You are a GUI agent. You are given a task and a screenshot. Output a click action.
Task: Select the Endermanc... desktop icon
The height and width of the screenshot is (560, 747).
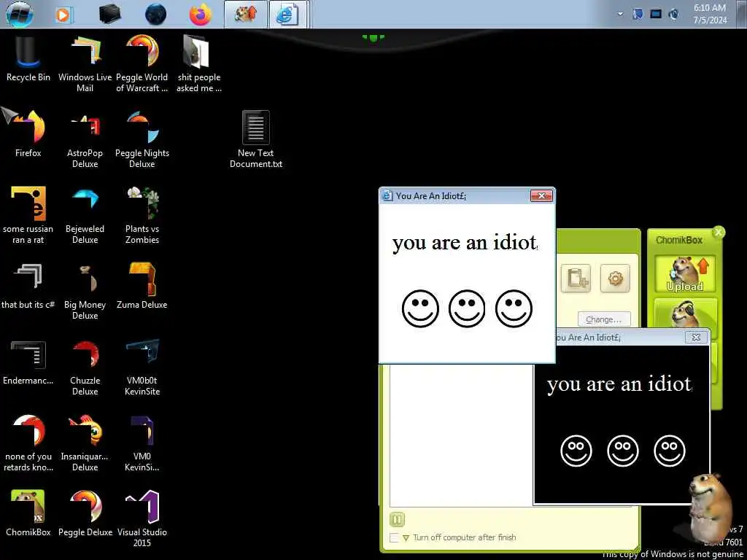tap(28, 362)
